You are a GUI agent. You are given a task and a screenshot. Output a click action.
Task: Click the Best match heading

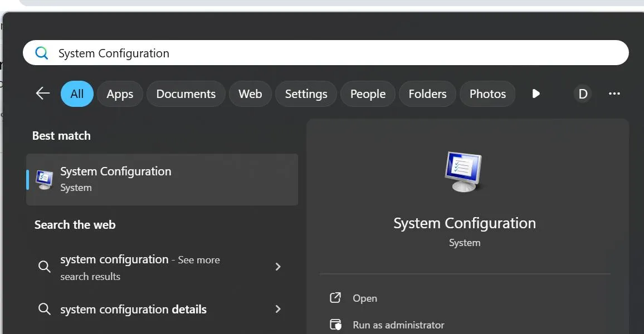click(62, 136)
